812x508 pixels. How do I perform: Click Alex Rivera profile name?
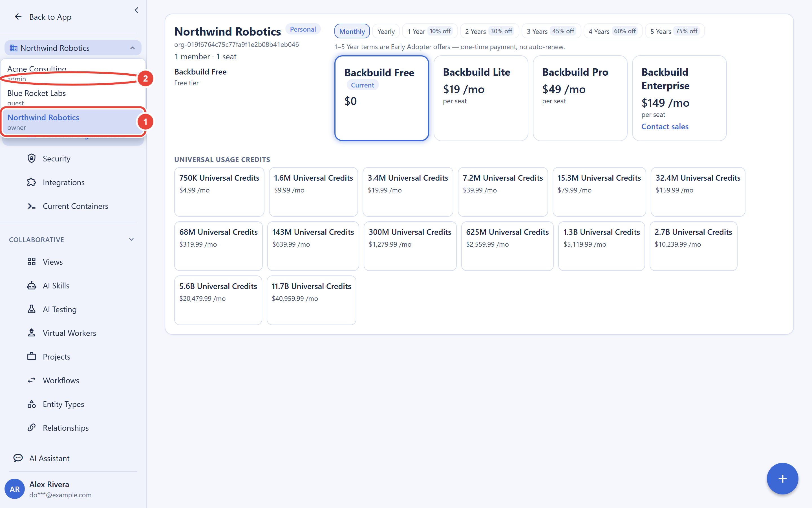(x=49, y=484)
